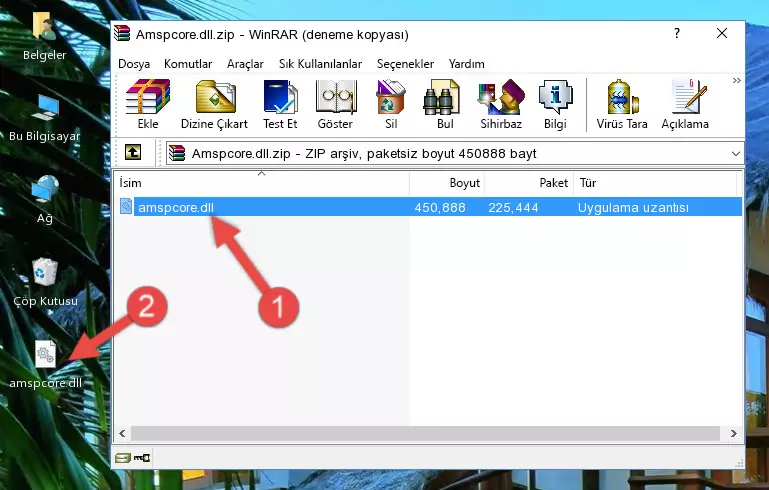Close the WinRAR window
The height and width of the screenshot is (490, 769).
[x=721, y=33]
